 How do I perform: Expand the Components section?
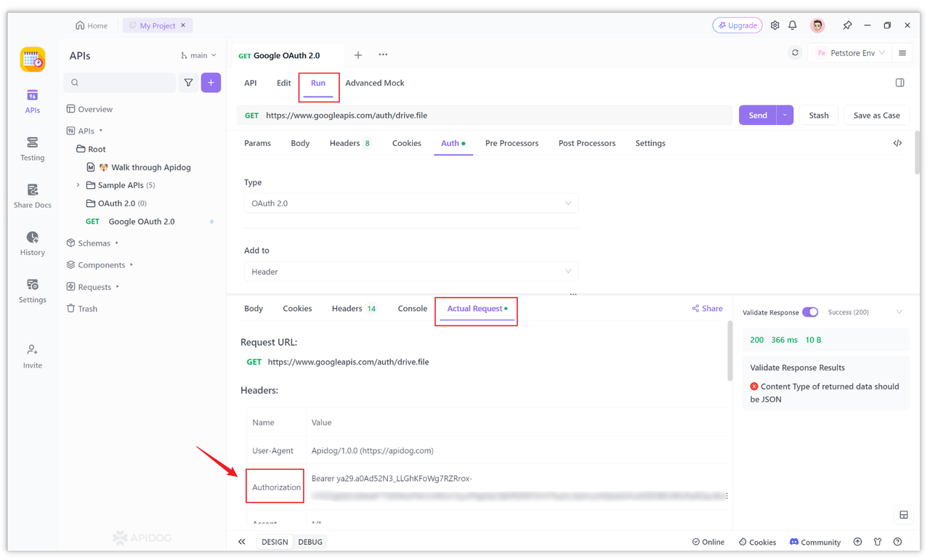pos(132,265)
